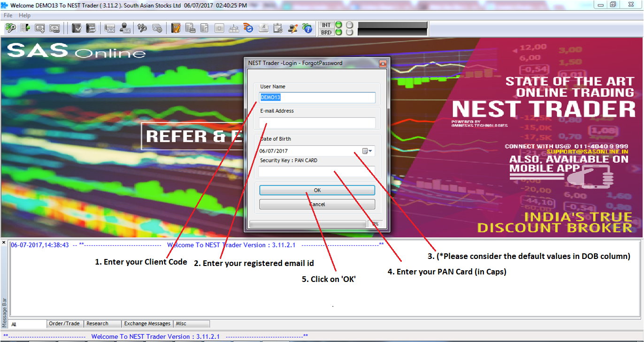Click the letter A key toolbar icon

click(x=263, y=28)
